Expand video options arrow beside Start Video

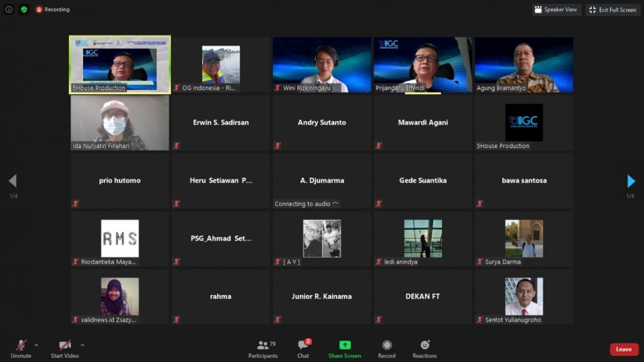(83, 345)
